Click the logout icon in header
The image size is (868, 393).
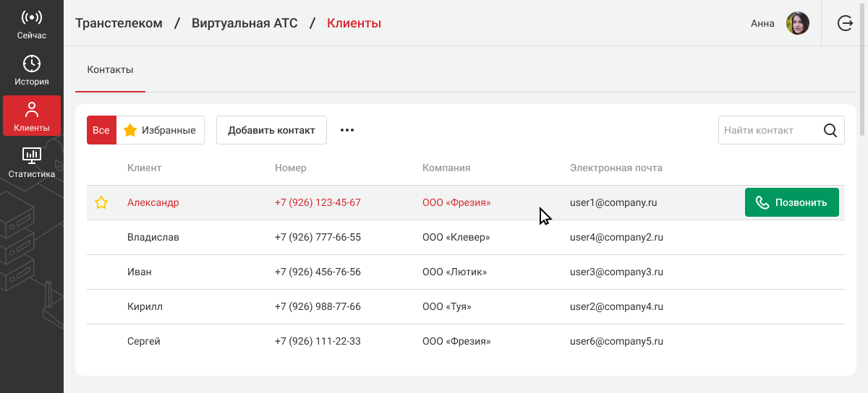click(845, 23)
